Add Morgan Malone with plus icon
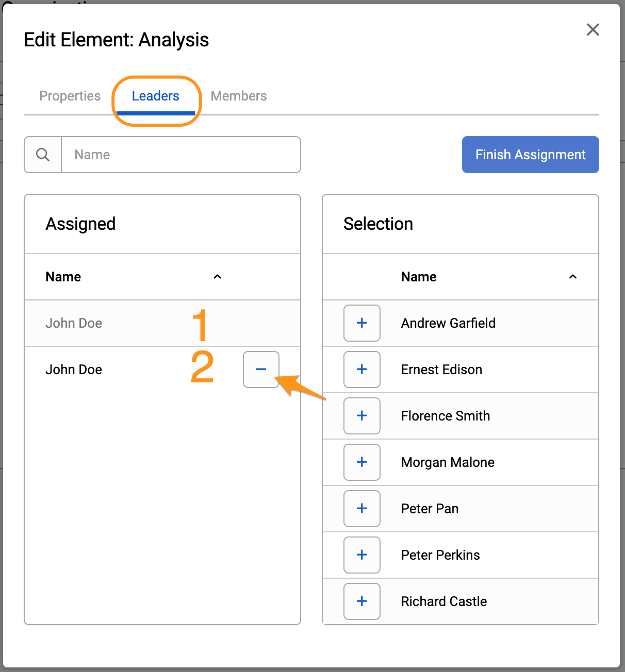The image size is (625, 672). tap(362, 462)
